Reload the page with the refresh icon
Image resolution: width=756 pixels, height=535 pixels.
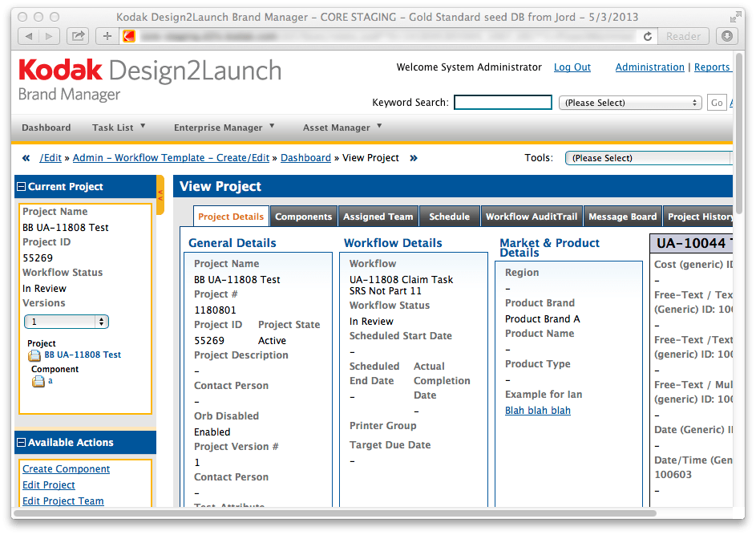click(x=647, y=36)
